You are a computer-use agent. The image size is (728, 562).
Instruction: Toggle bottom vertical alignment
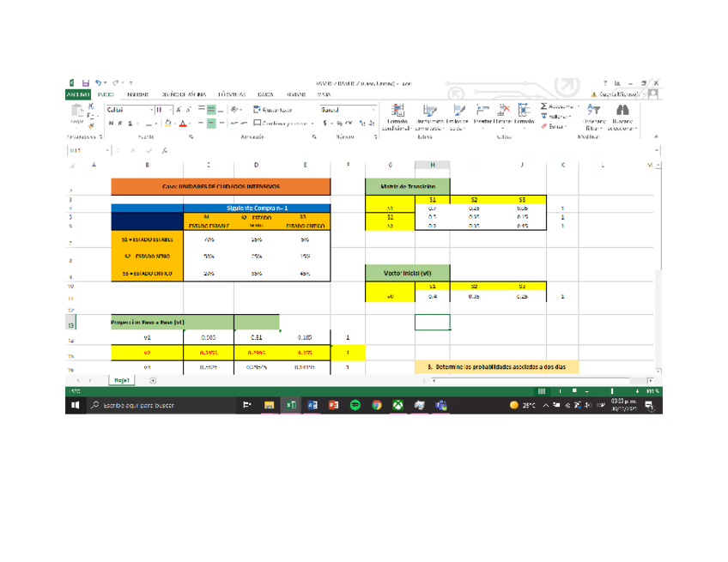221,110
